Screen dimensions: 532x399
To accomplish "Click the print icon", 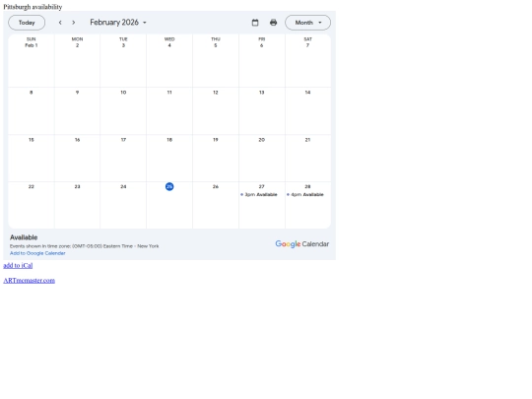I will [274, 23].
